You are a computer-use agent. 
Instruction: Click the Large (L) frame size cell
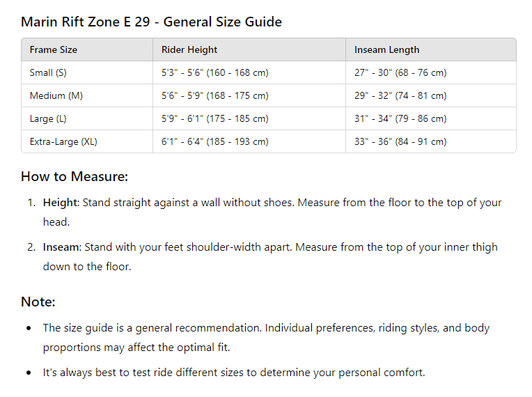point(48,118)
